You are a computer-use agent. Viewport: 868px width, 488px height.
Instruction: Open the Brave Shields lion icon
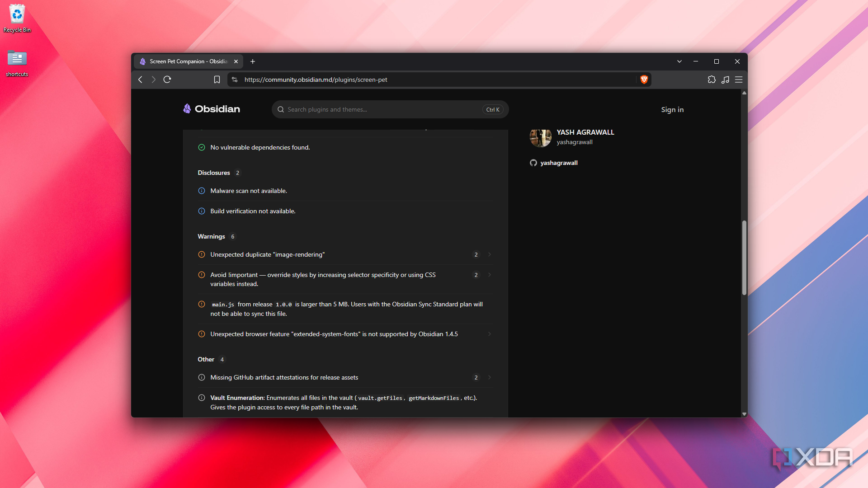(x=644, y=80)
